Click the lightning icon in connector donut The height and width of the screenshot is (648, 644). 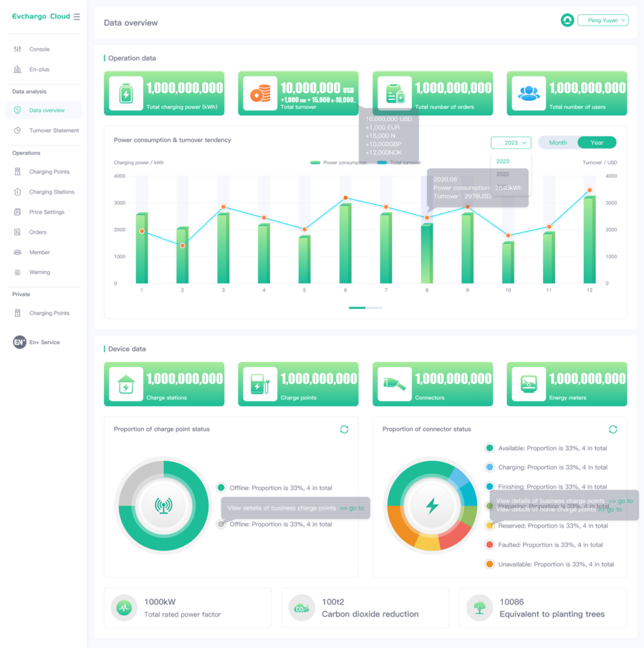point(432,506)
